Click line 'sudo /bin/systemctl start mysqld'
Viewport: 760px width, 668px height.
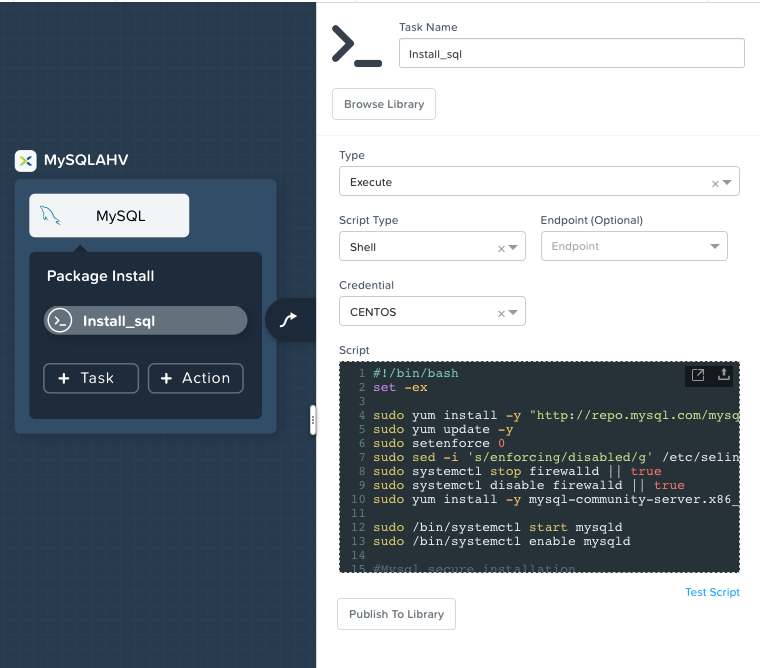(x=497, y=527)
